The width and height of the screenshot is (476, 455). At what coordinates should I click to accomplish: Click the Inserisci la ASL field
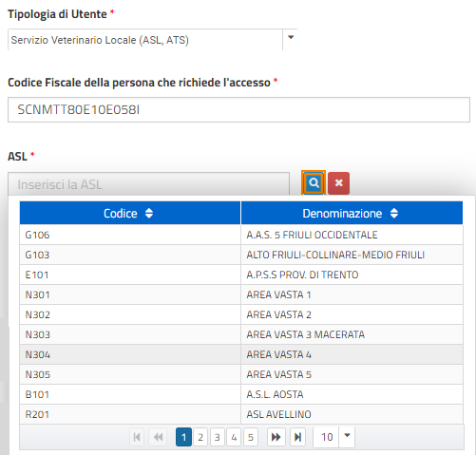[148, 184]
